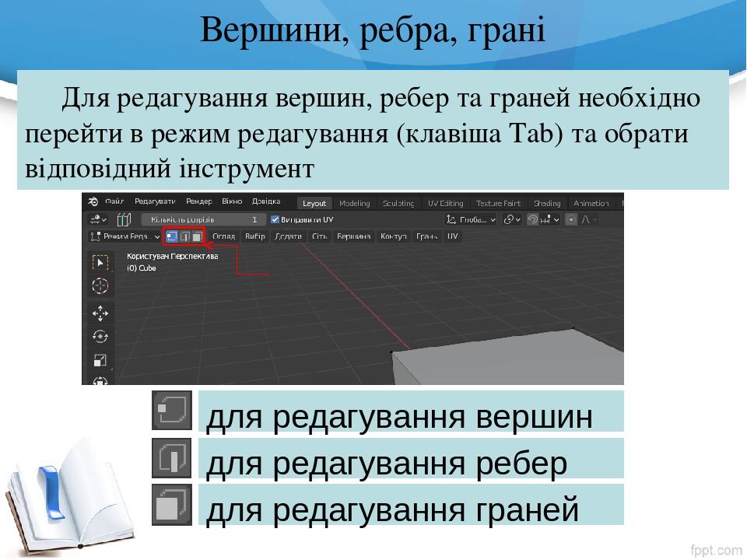This screenshot has height=560, width=747.
Task: Open the pivot point dropdown
Action: pos(512,219)
